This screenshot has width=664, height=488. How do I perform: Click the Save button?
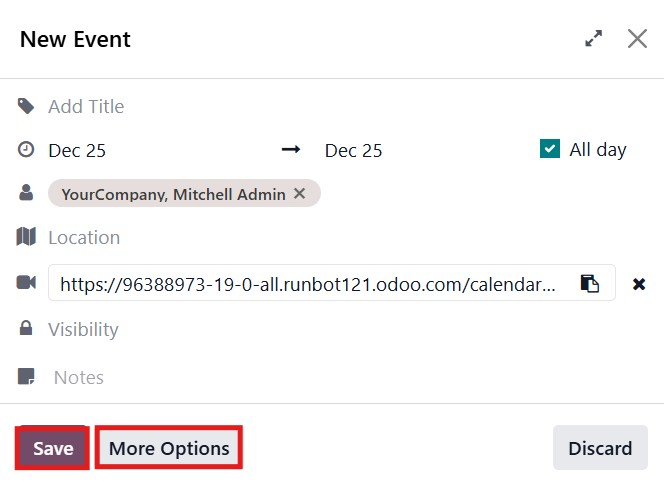pos(53,448)
